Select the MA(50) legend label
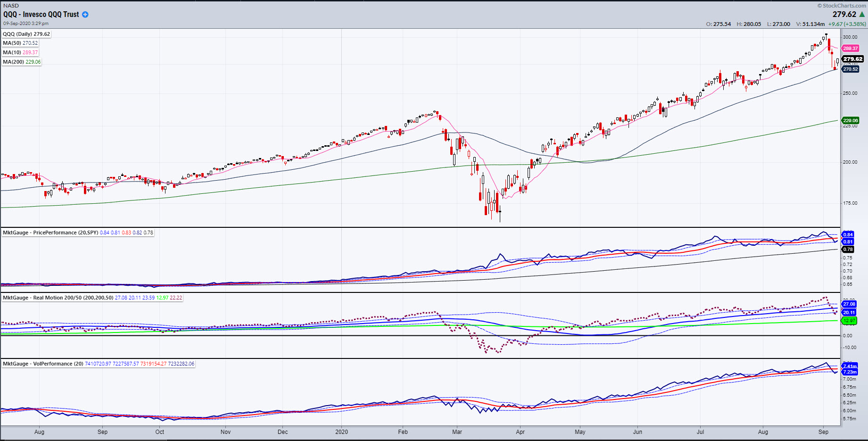The image size is (868, 441). [20, 43]
